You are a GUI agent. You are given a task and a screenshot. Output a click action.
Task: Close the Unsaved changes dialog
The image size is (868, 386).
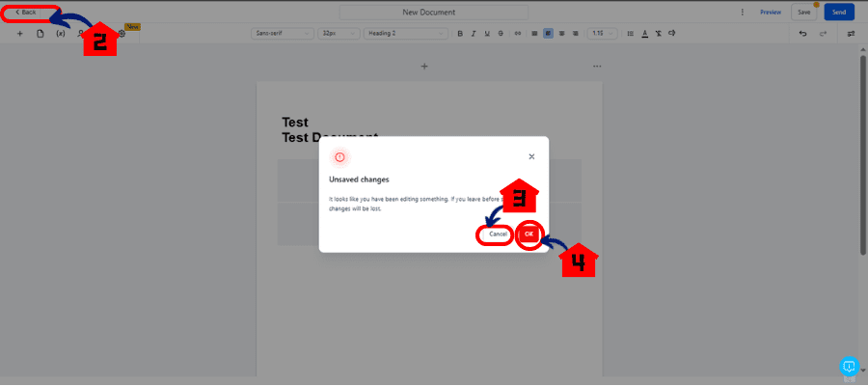tap(531, 156)
